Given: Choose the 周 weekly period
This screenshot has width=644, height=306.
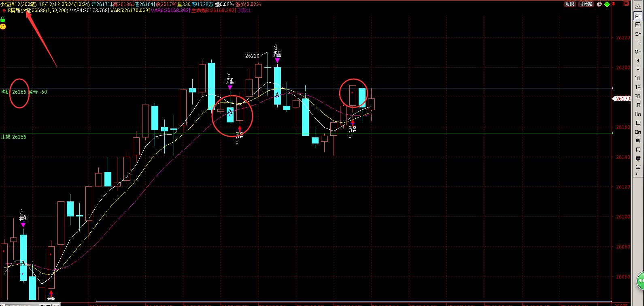Looking at the screenshot, I should (x=638, y=141).
